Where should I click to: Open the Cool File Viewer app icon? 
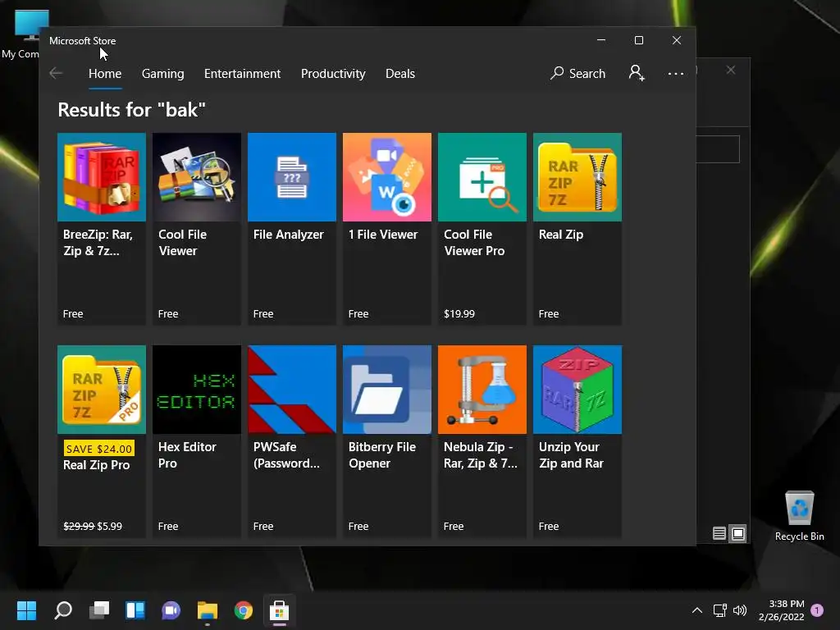pyautogui.click(x=197, y=177)
